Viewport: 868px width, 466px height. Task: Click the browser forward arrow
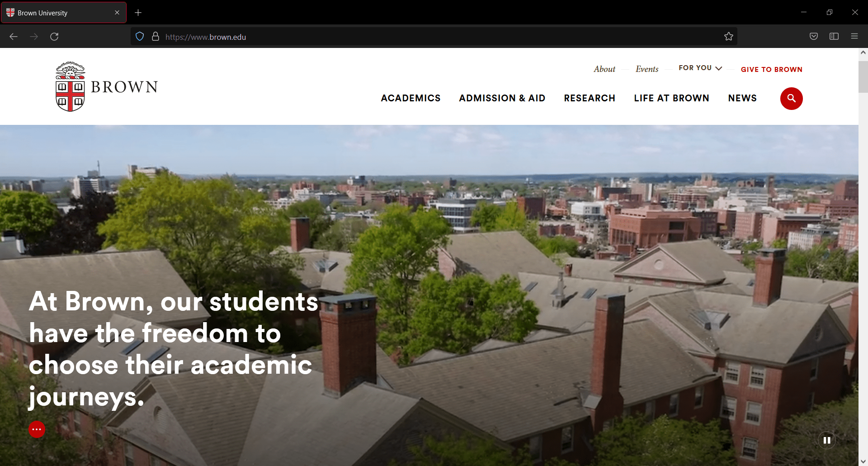click(x=34, y=37)
